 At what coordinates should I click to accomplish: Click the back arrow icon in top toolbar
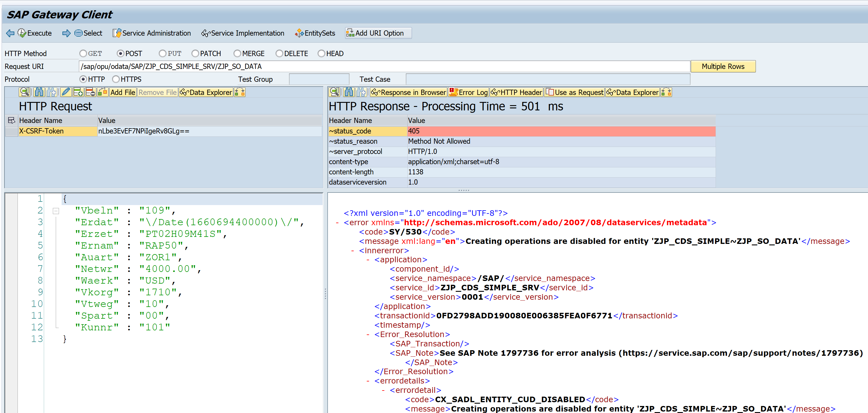10,33
